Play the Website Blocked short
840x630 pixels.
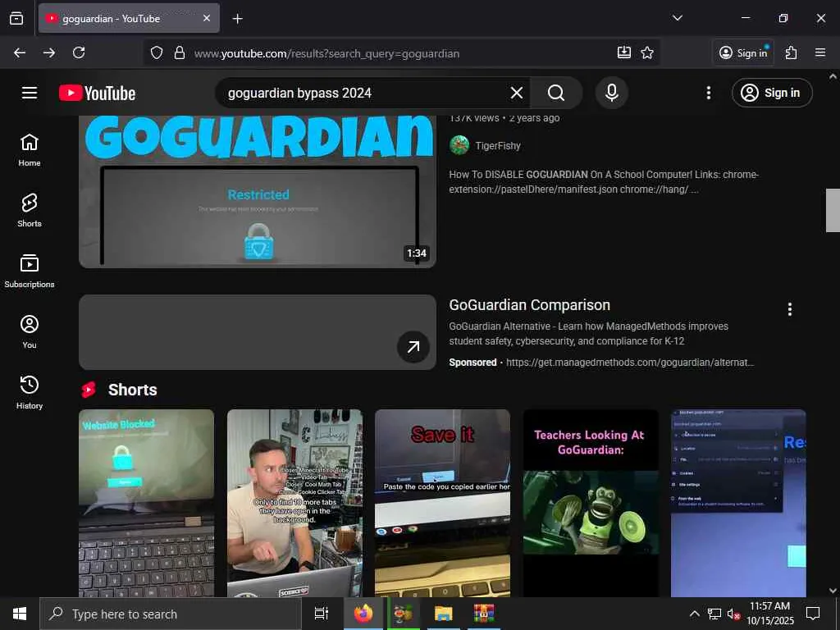(146, 503)
